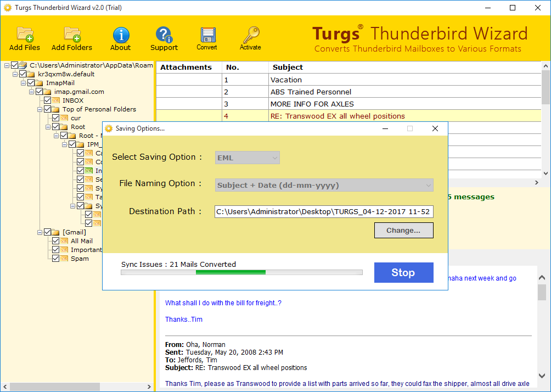The height and width of the screenshot is (392, 551).
Task: Uncheck the All Mail checkbox
Action: (x=55, y=241)
